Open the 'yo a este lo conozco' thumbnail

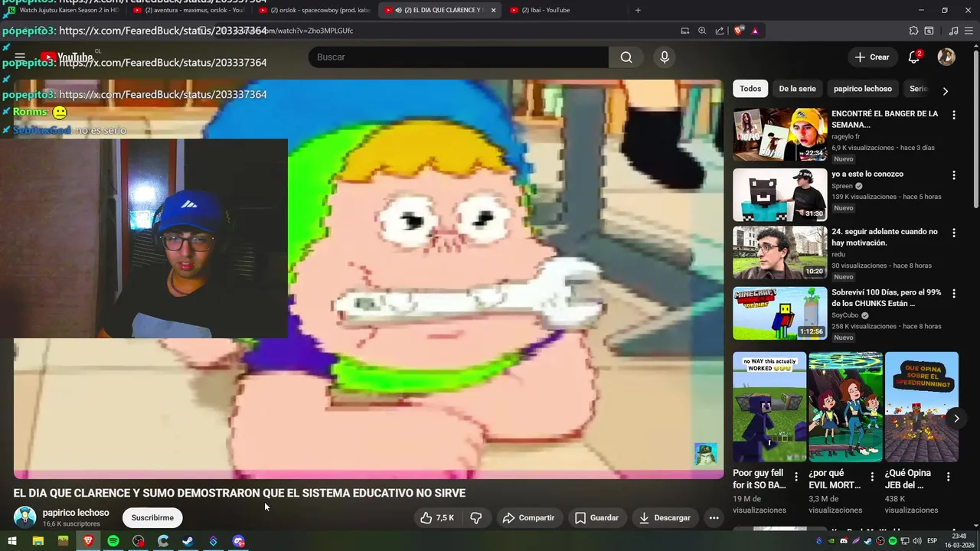779,195
